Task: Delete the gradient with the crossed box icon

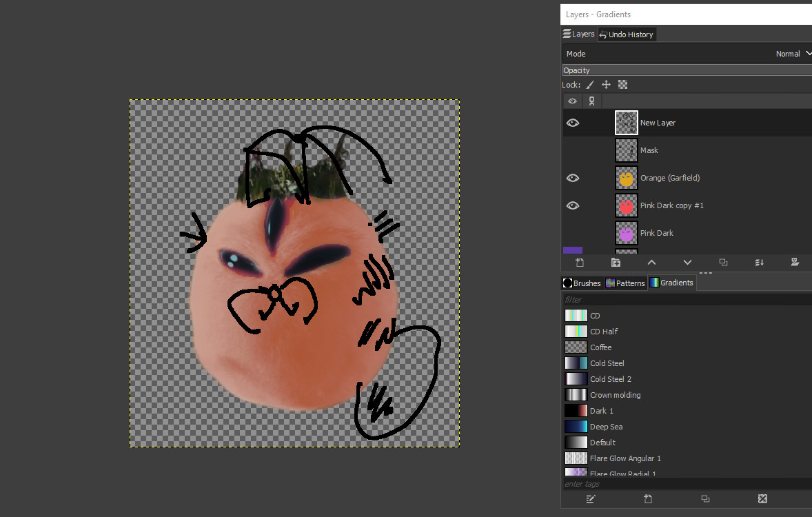Action: pos(762,499)
